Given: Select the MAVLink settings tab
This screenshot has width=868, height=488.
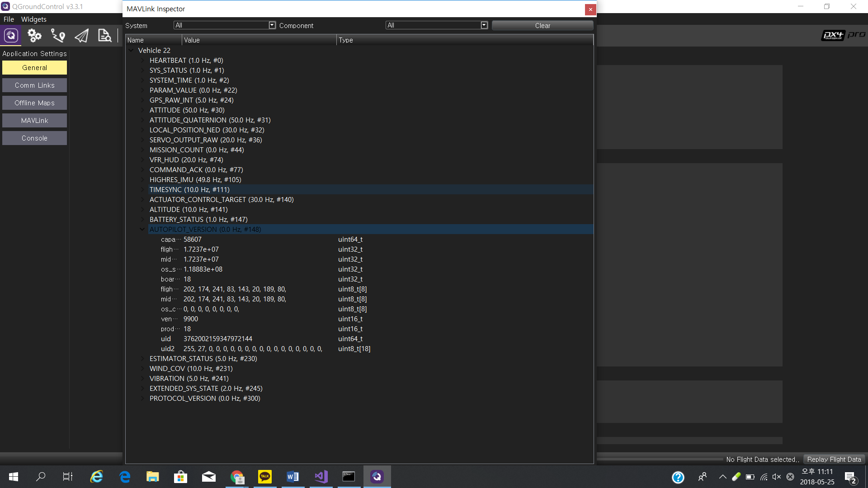Looking at the screenshot, I should coord(34,121).
